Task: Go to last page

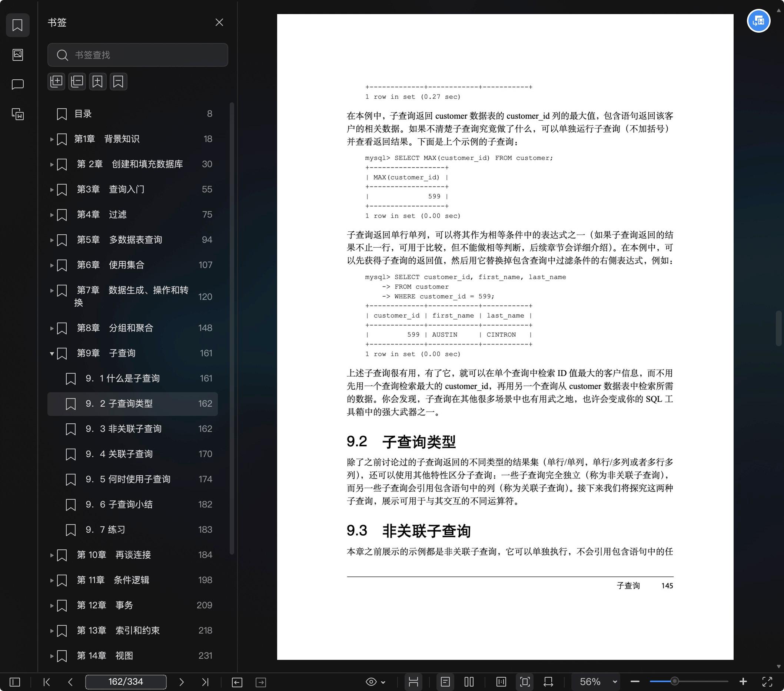Action: point(205,682)
